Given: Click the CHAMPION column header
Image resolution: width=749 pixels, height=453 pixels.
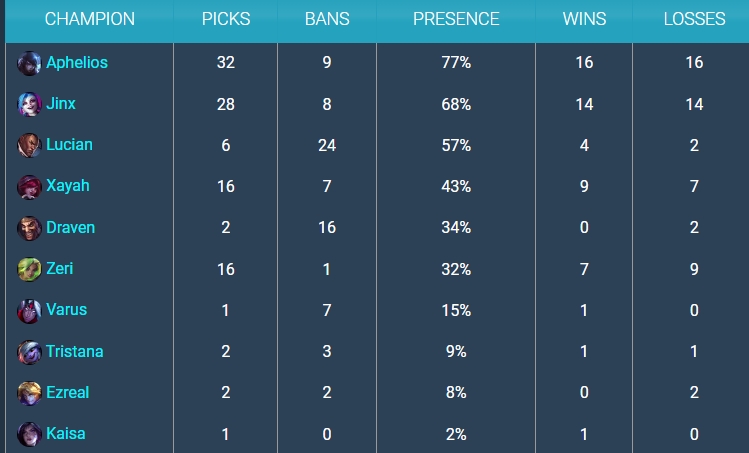Looking at the screenshot, I should (x=90, y=19).
